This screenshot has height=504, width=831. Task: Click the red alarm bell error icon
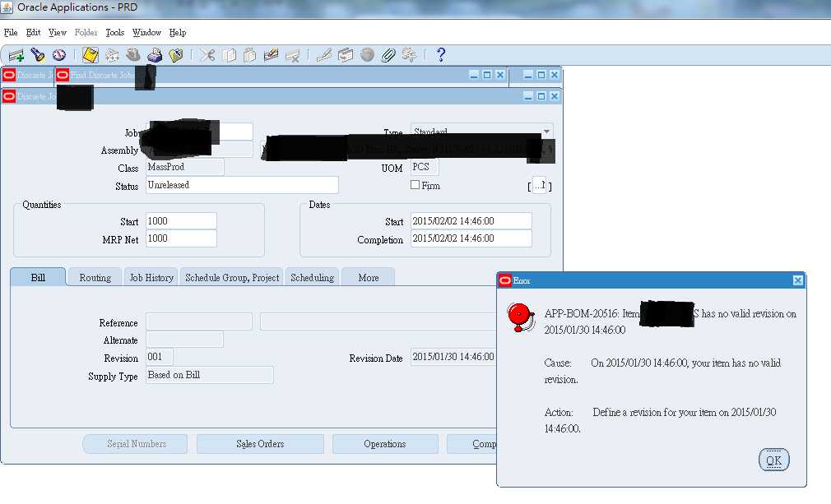pos(520,317)
